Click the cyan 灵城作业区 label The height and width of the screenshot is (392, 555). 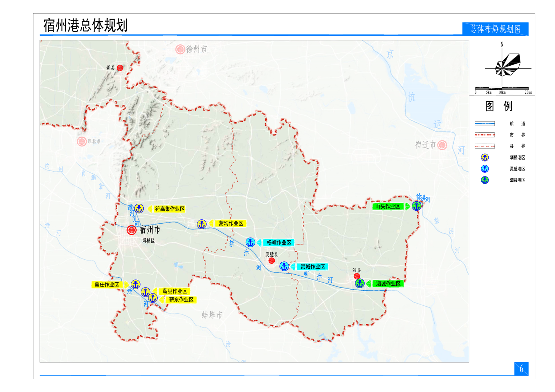coord(312,267)
